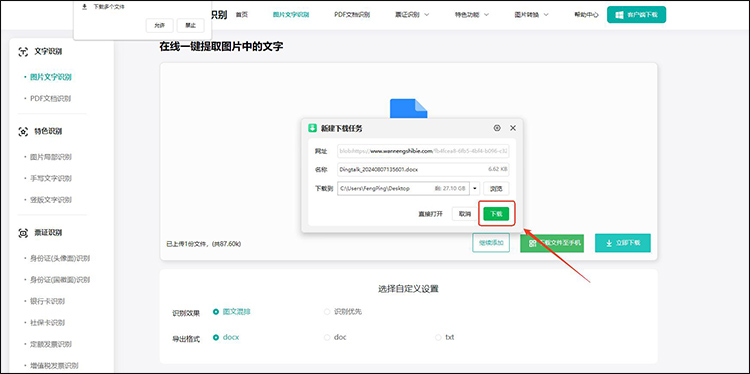Image resolution: width=750 pixels, height=374 pixels.
Task: Select 社保卡识别 in the sidebar
Action: 47,322
